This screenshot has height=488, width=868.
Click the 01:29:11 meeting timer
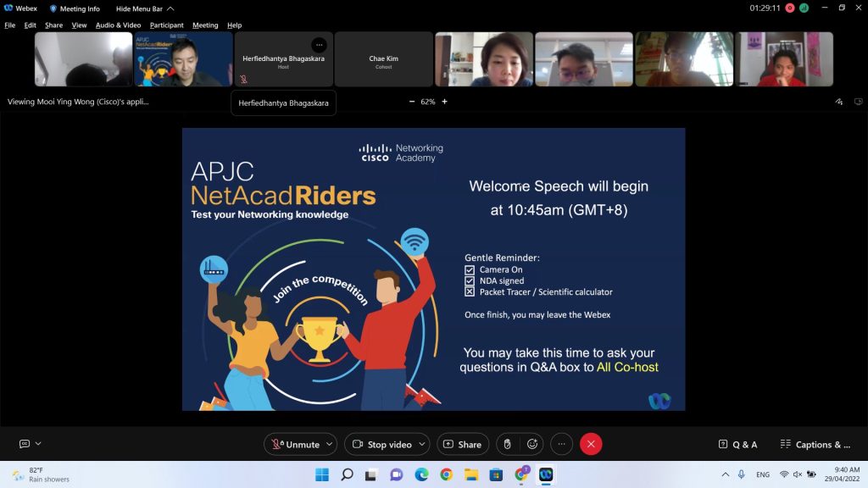pyautogui.click(x=765, y=8)
